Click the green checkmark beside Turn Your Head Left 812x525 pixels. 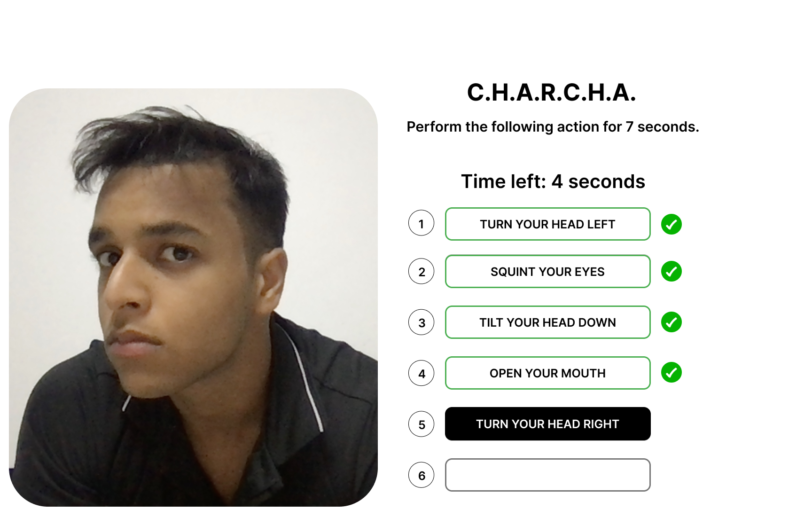[x=671, y=224]
